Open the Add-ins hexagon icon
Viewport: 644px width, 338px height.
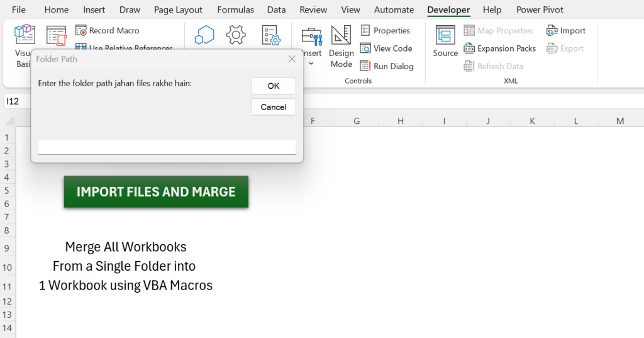(204, 35)
